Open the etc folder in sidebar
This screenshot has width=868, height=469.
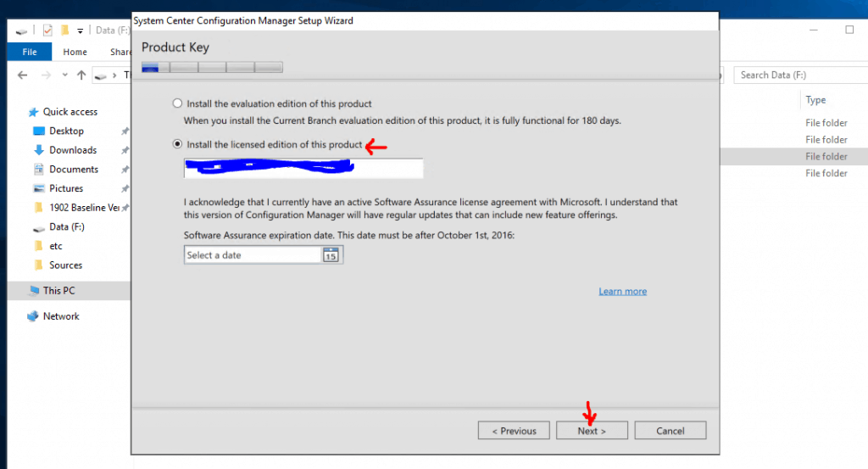55,246
